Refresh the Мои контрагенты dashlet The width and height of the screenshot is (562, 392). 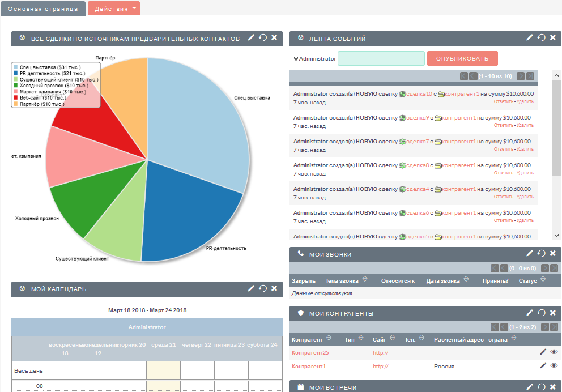[x=541, y=313]
